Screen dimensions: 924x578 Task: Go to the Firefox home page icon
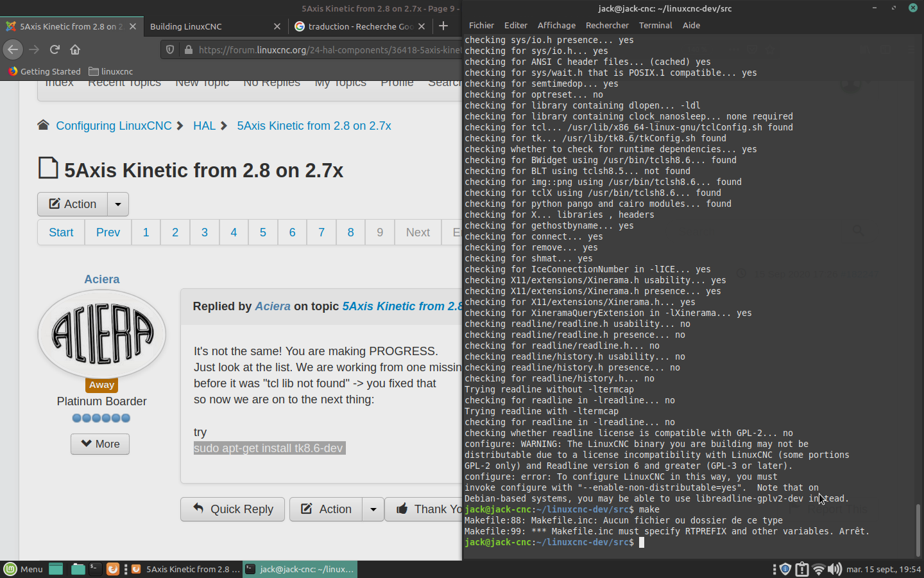click(x=75, y=49)
